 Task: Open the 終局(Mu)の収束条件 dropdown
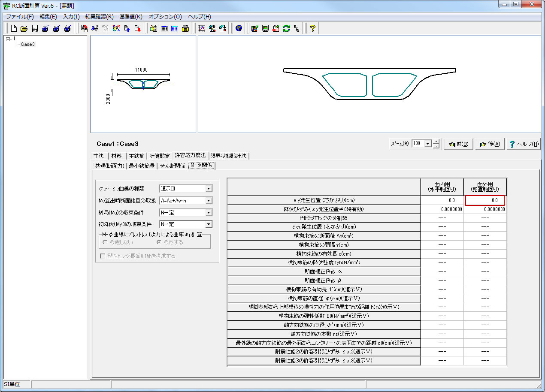click(208, 213)
